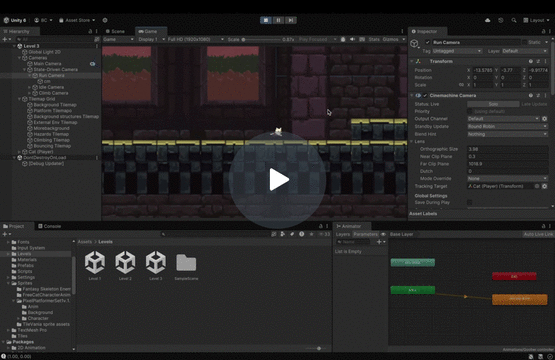The height and width of the screenshot is (360, 555).
Task: Open the Animator Layers tab
Action: click(x=343, y=234)
